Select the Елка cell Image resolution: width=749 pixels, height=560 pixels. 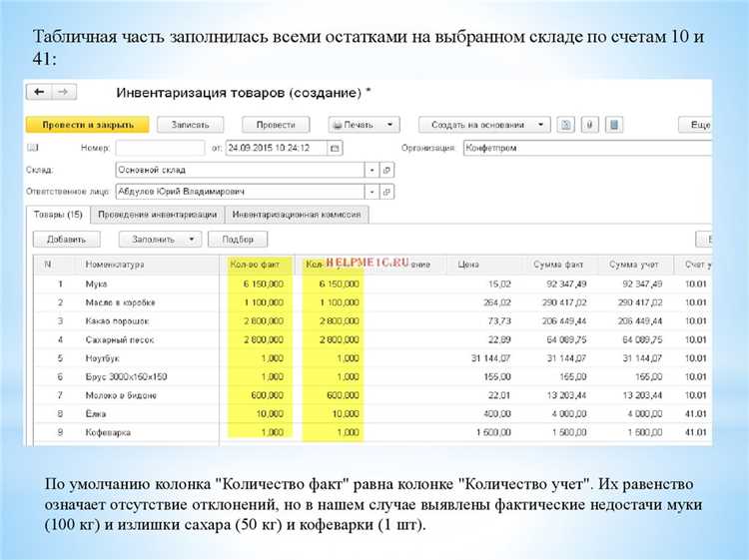pyautogui.click(x=96, y=414)
